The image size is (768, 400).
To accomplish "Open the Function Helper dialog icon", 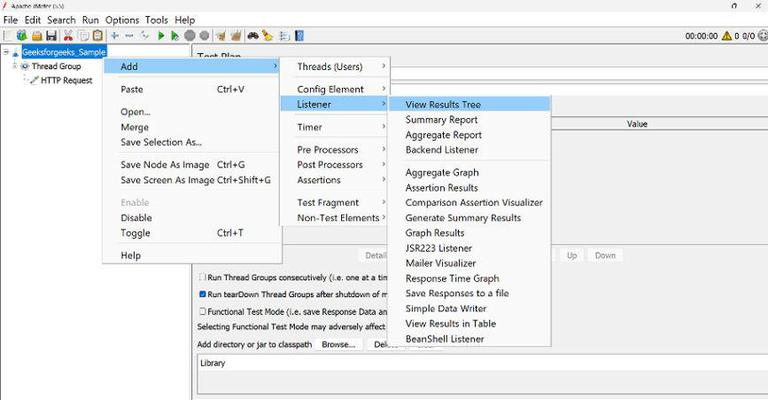I will point(284,35).
